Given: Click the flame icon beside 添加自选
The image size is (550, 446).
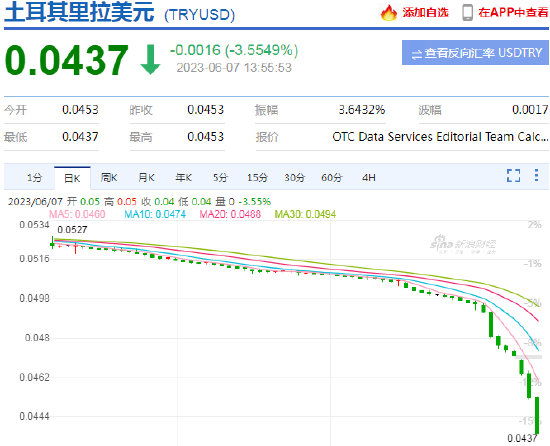Looking at the screenshot, I should click(389, 13).
